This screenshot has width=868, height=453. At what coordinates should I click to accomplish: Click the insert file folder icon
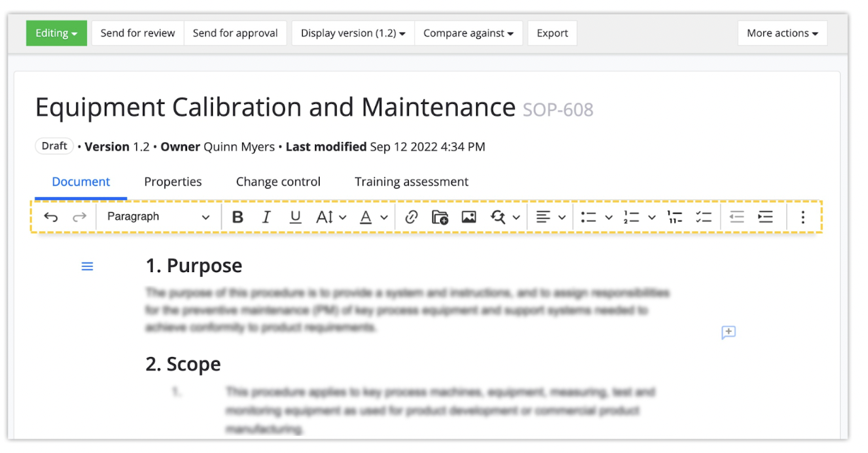click(x=440, y=217)
